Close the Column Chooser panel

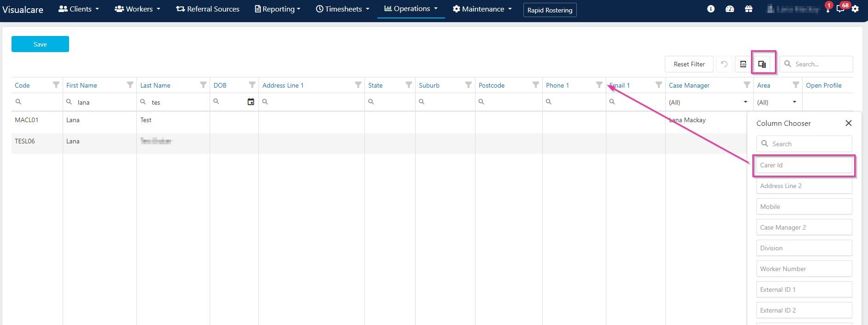coord(849,123)
